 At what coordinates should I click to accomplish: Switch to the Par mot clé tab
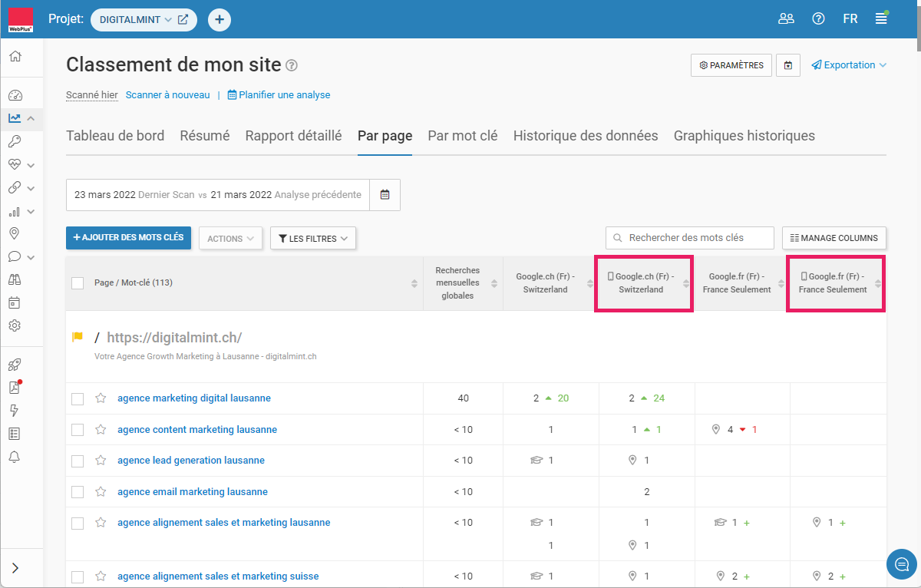tap(462, 136)
